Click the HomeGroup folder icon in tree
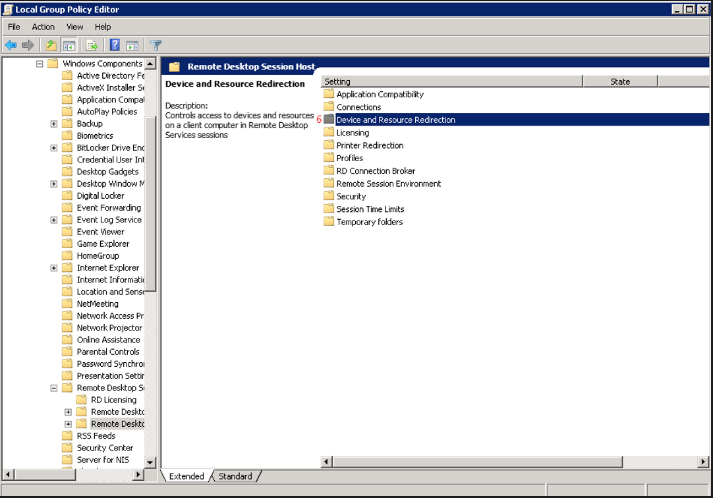Image resolution: width=713 pixels, height=498 pixels. coord(67,256)
